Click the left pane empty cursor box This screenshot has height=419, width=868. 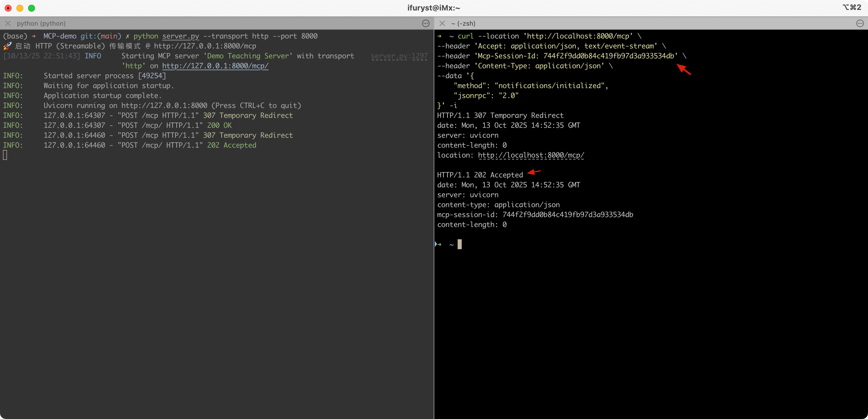point(5,155)
